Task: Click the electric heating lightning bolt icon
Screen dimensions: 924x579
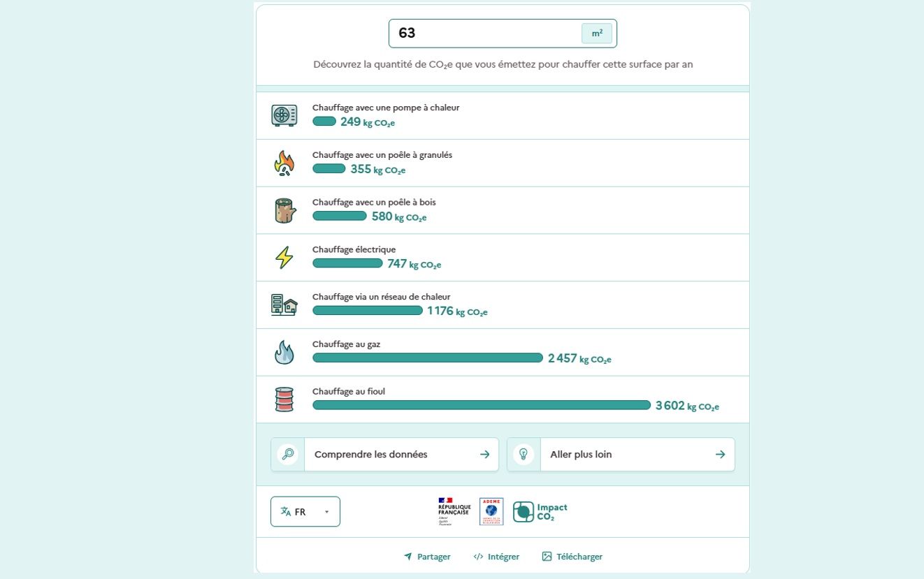Action: pos(284,258)
